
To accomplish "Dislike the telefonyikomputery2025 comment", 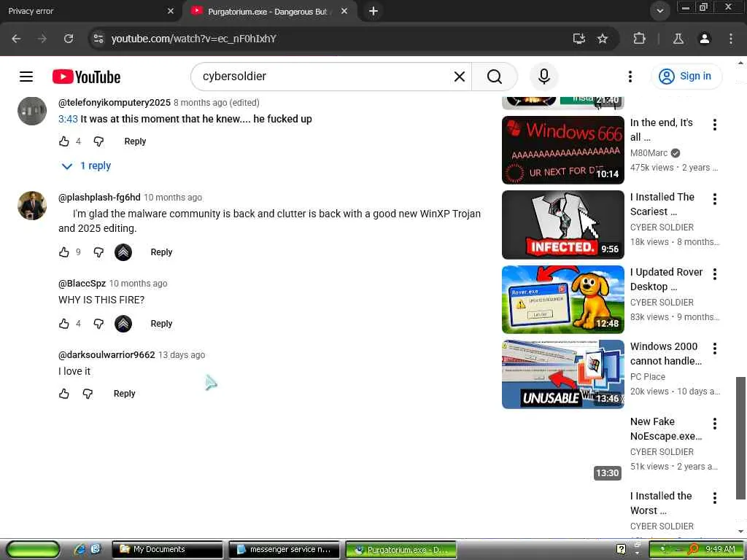I will [98, 141].
